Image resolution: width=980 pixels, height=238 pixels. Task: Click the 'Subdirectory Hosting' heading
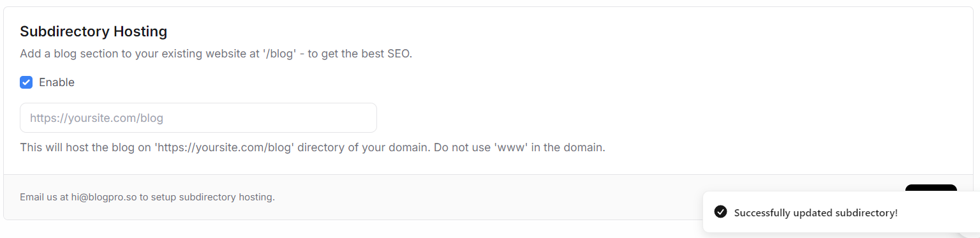(94, 31)
